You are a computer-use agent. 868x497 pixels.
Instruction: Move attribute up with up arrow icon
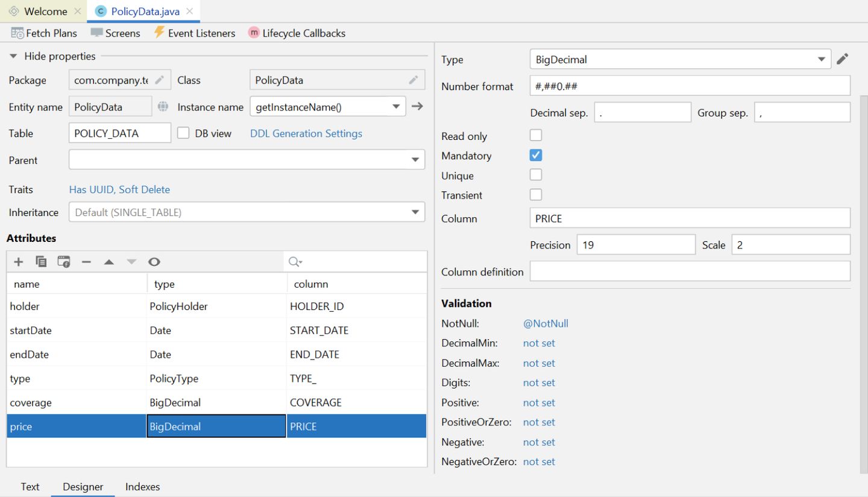(109, 262)
